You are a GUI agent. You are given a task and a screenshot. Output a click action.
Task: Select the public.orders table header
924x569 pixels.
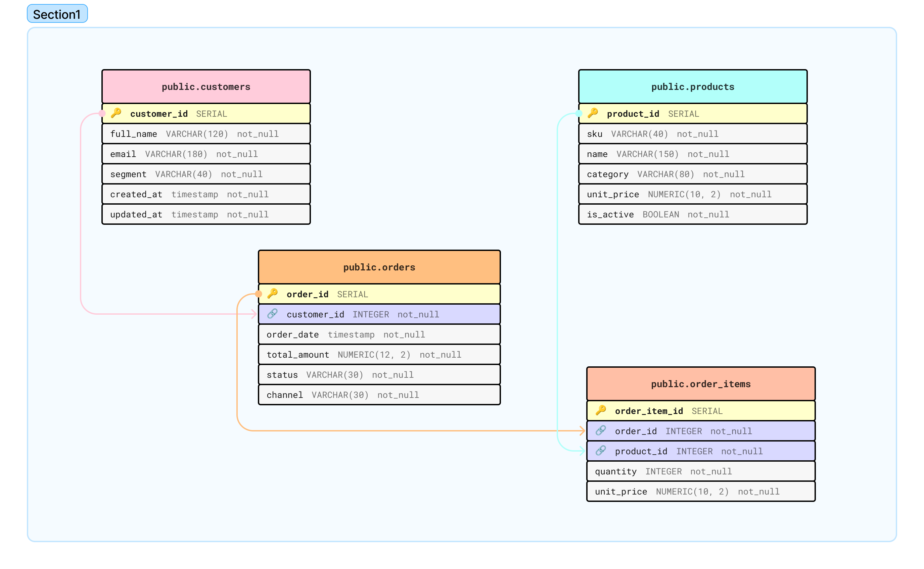pyautogui.click(x=379, y=267)
